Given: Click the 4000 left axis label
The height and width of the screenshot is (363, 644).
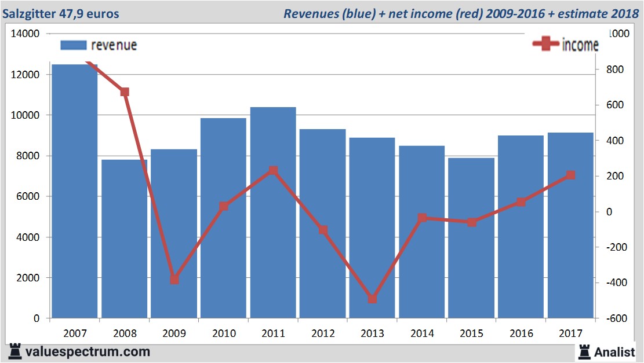Looking at the screenshot, I should [28, 237].
